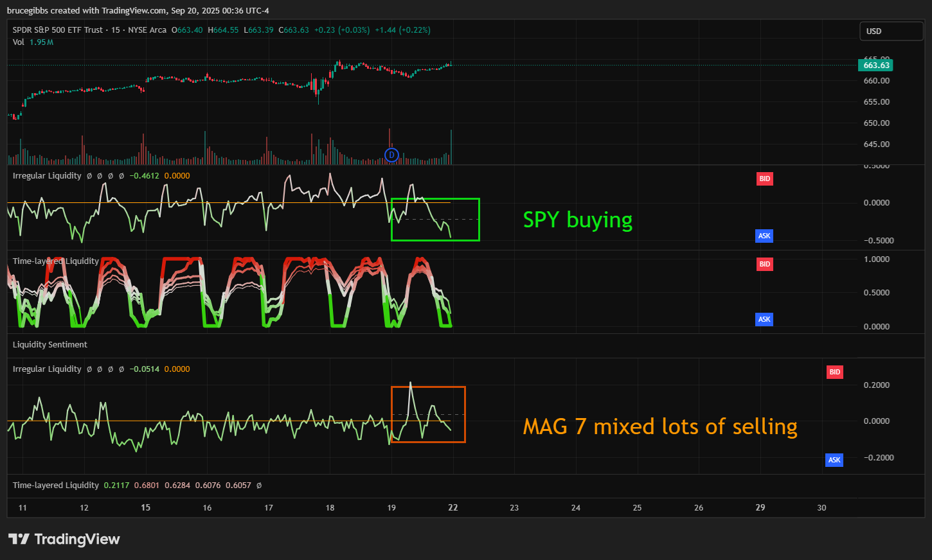Click date 18 on time axis
Screen dimensions: 932x560
pos(330,507)
